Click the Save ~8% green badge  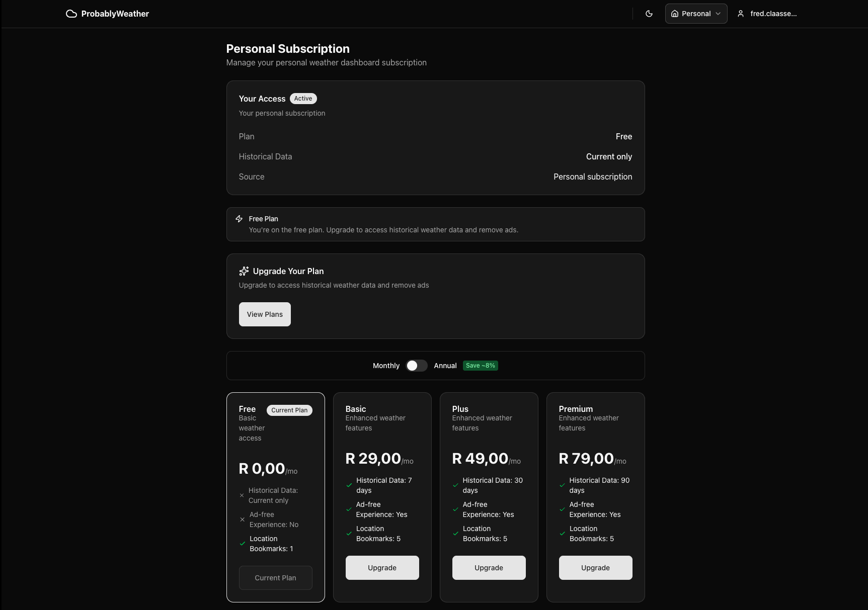pyautogui.click(x=480, y=366)
